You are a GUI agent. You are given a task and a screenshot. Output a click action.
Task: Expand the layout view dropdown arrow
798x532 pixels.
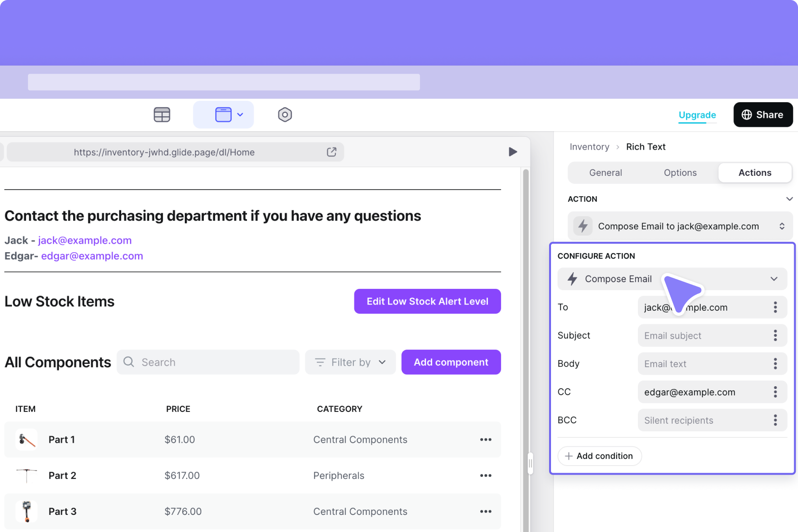240,114
